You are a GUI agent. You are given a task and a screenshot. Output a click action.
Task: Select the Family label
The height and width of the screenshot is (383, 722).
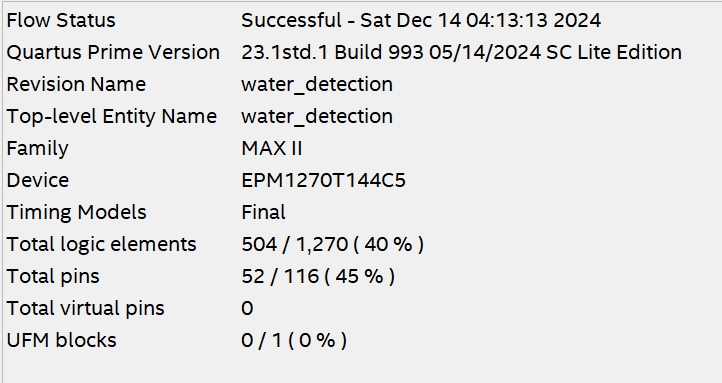(x=37, y=149)
